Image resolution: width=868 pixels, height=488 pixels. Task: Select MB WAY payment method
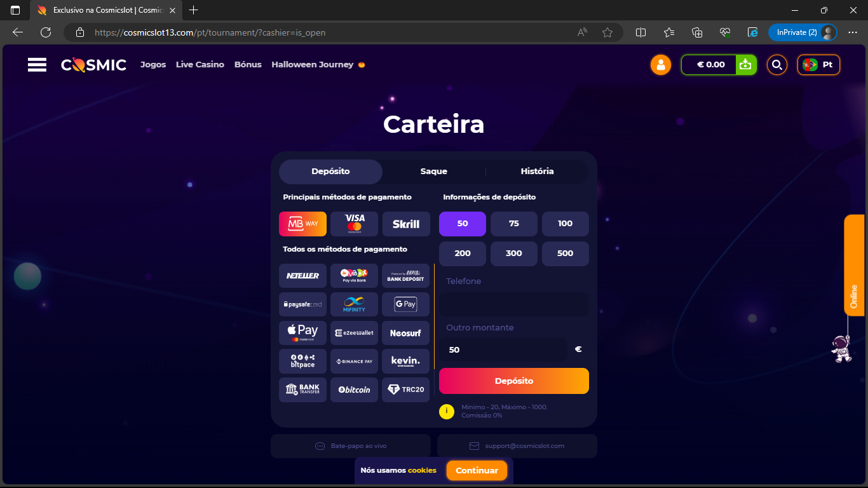pos(302,224)
